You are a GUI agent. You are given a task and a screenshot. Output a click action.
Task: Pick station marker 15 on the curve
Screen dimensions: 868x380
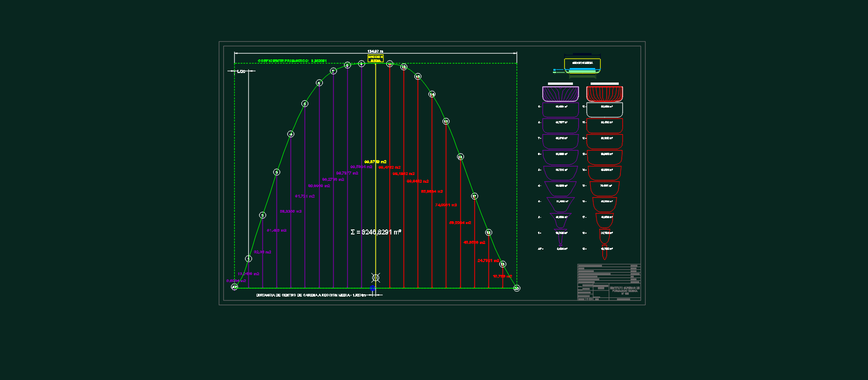click(x=446, y=121)
